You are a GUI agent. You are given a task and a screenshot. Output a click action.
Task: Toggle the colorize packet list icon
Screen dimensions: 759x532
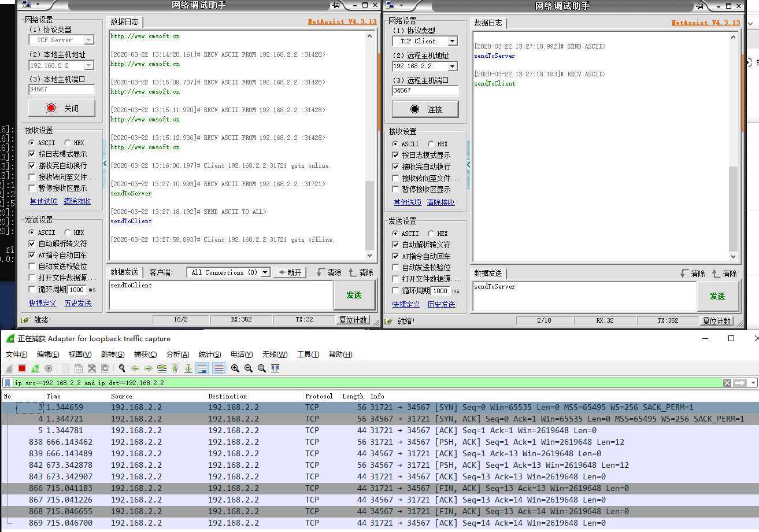tap(219, 368)
